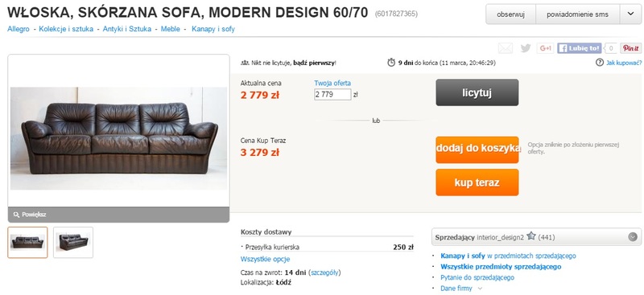Click the obserwuj watch button
This screenshot has width=644, height=295.
pos(510,14)
